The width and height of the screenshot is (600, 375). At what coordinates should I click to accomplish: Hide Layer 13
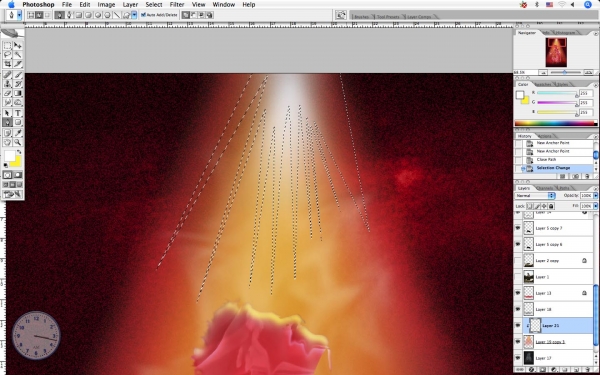518,293
